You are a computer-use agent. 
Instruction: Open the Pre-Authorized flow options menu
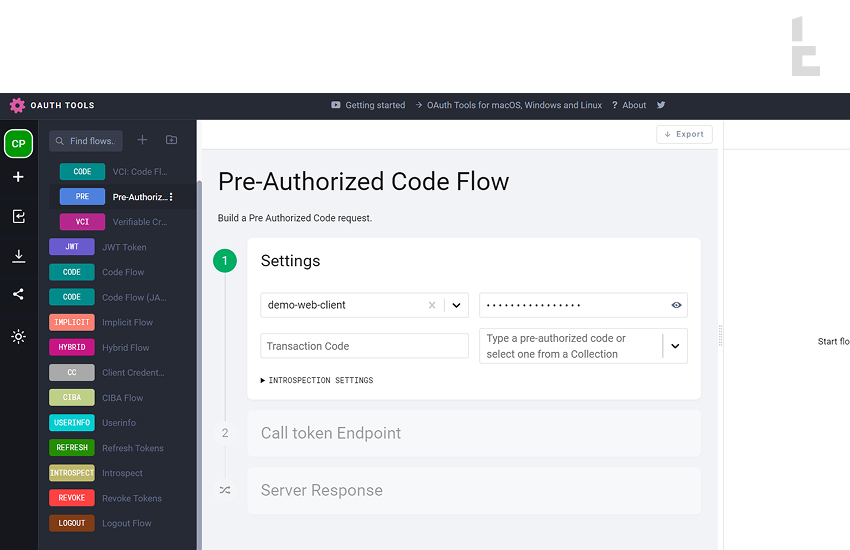tap(171, 197)
